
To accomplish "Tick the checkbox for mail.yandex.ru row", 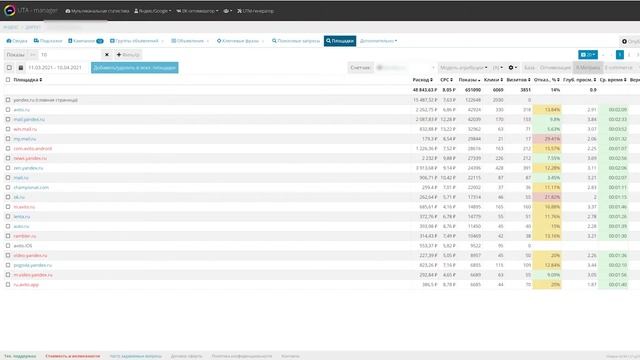I will coord(8,119).
